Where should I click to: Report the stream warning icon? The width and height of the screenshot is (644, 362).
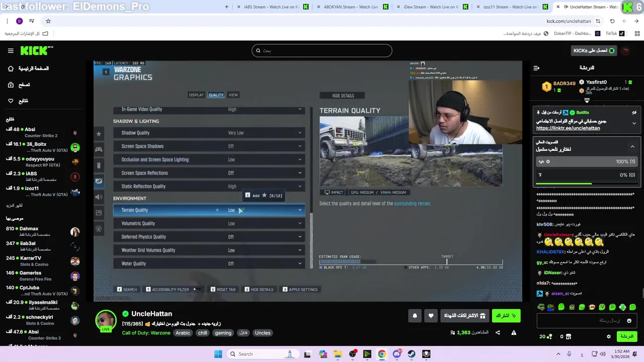pos(514,332)
